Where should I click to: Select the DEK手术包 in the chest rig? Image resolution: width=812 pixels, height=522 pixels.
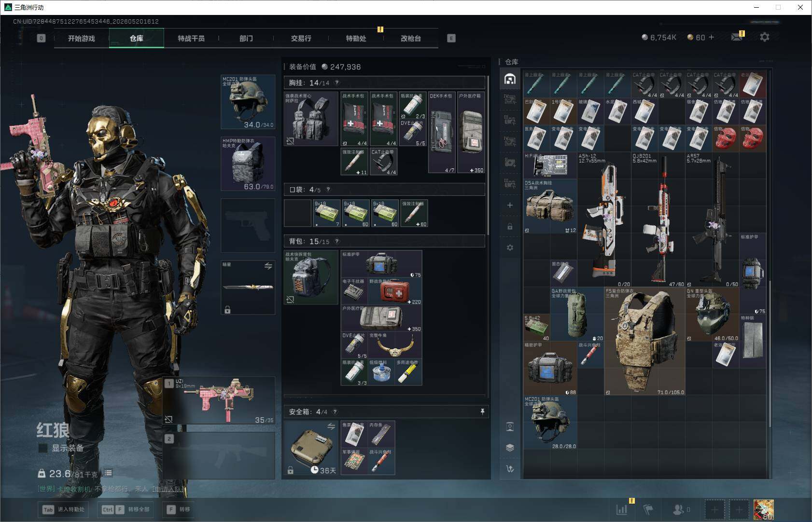tap(442, 133)
